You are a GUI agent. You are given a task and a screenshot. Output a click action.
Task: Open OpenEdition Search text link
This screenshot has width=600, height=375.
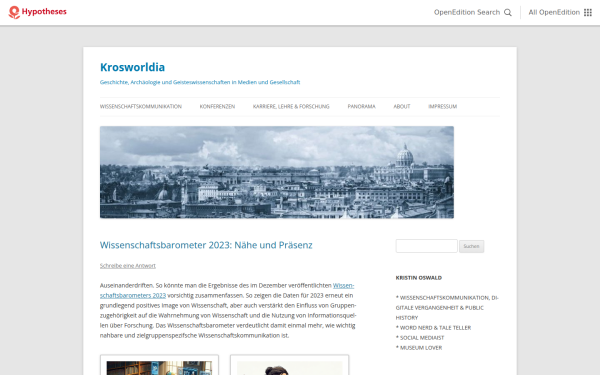coord(467,12)
